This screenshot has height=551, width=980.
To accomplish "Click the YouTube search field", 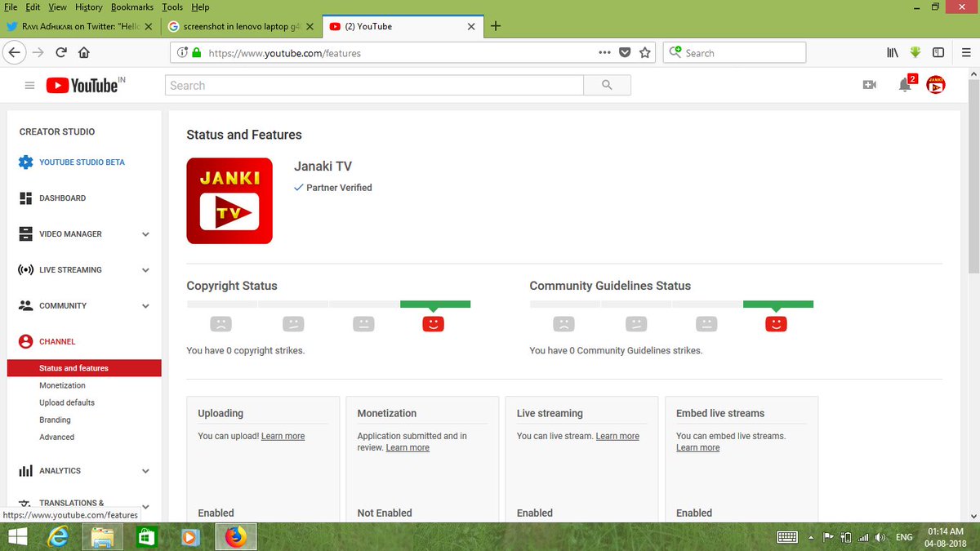I will click(x=374, y=85).
